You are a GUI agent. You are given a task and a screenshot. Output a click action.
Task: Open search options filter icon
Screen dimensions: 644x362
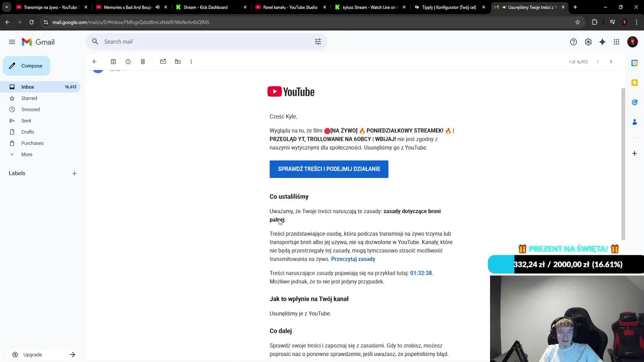pos(318,42)
